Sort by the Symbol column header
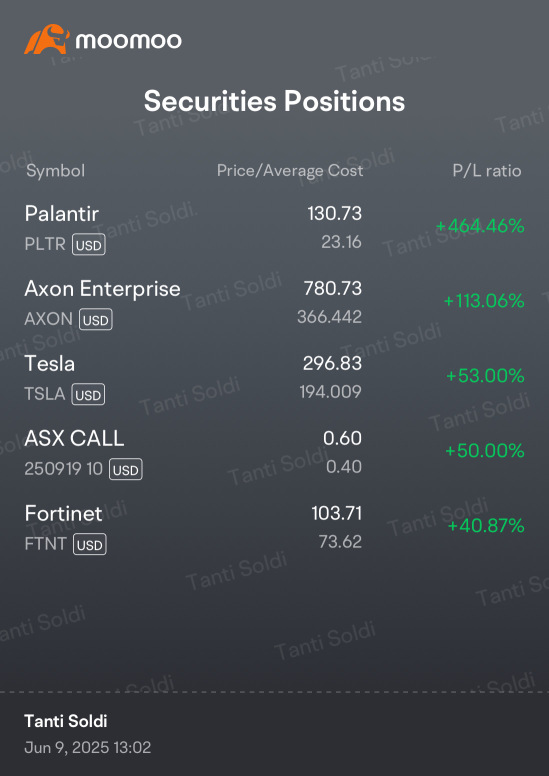 (55, 171)
